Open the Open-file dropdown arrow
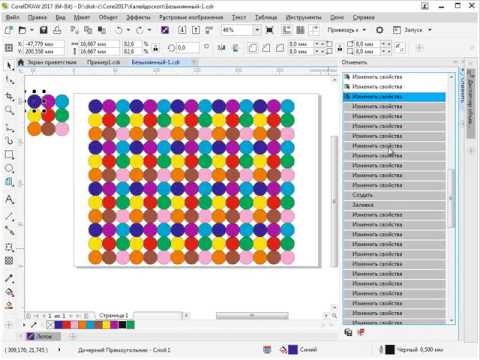 point(32,30)
